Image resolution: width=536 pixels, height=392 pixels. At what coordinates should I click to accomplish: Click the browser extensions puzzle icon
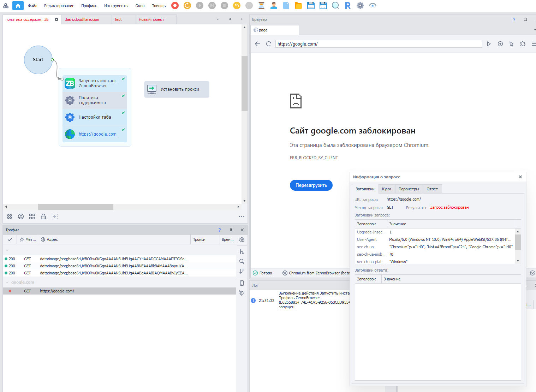tap(523, 44)
